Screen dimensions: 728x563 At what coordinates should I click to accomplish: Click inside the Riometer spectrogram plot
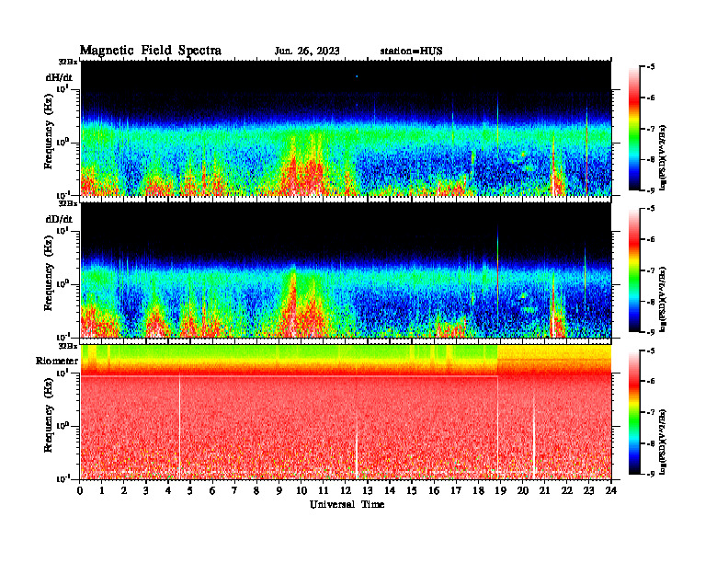pyautogui.click(x=346, y=412)
